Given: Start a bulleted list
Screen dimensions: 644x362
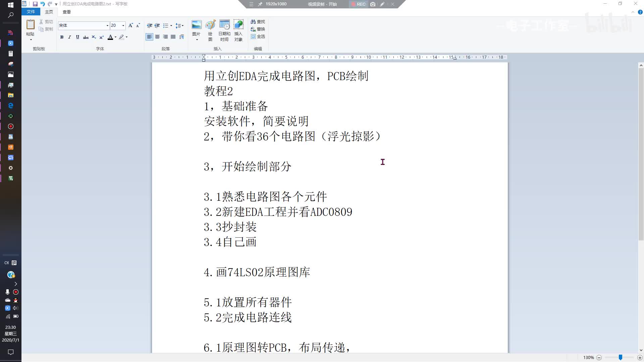Looking at the screenshot, I should tap(165, 25).
